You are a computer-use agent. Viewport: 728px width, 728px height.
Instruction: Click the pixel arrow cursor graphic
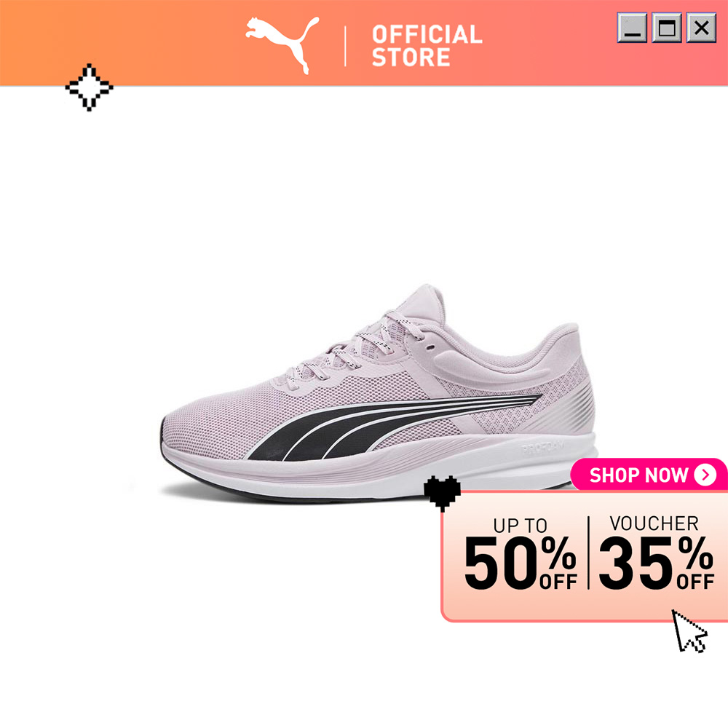click(x=690, y=631)
